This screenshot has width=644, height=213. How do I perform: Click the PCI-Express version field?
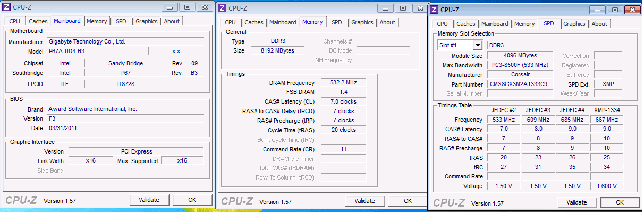136,151
